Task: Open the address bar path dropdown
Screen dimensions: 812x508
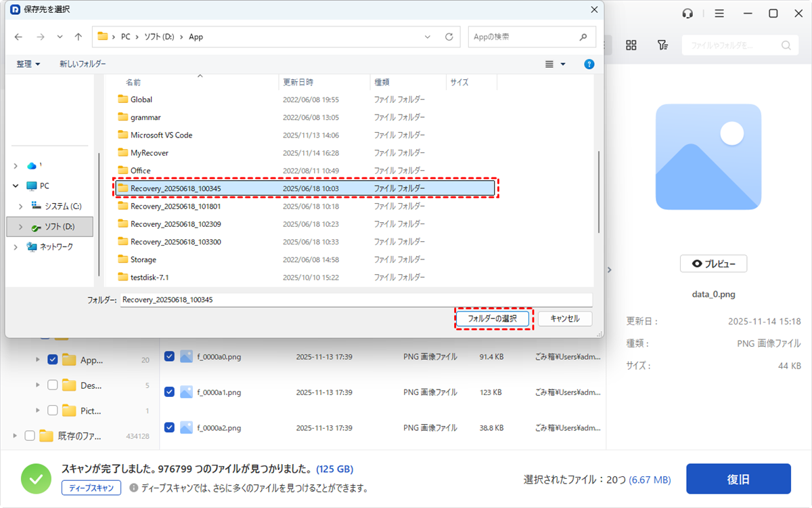Action: pos(428,37)
